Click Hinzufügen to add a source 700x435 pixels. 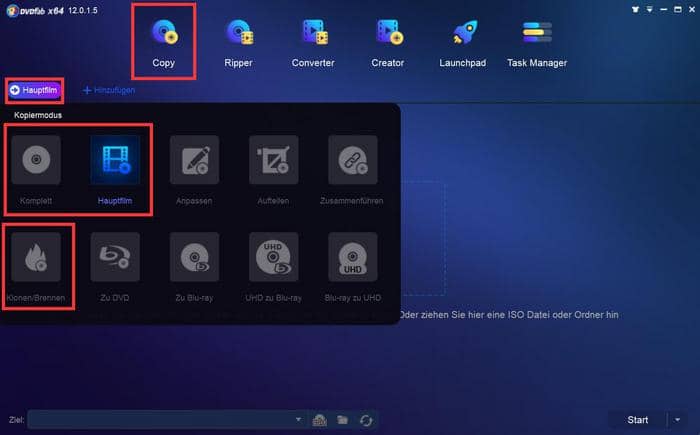coord(109,90)
